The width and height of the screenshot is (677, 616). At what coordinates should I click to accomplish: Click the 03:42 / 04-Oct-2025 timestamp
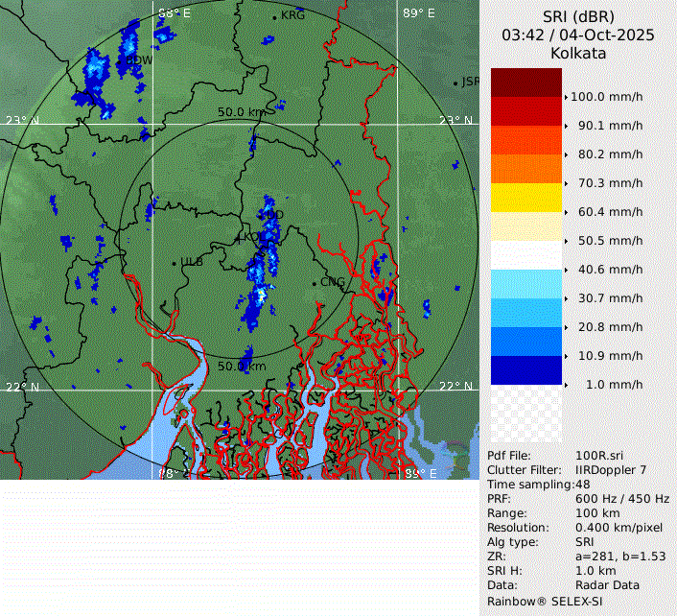[x=578, y=35]
